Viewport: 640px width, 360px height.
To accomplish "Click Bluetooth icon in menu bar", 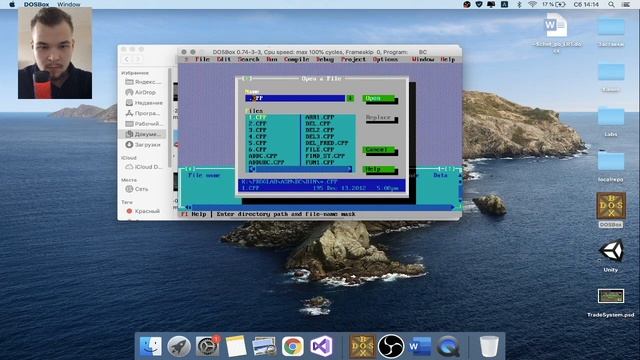I will (x=519, y=4).
